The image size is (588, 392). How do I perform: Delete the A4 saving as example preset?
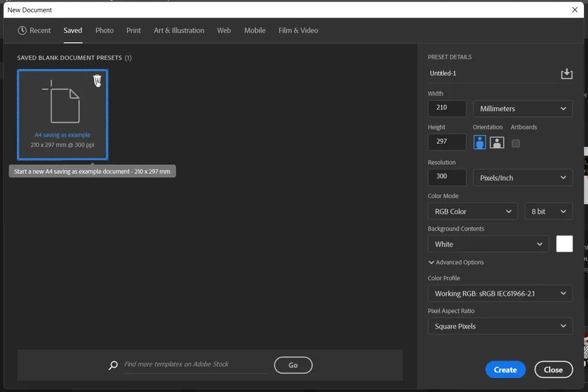click(x=97, y=80)
